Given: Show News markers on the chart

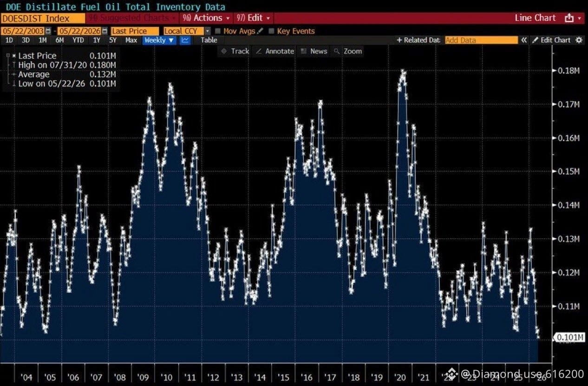Looking at the screenshot, I should (x=314, y=51).
